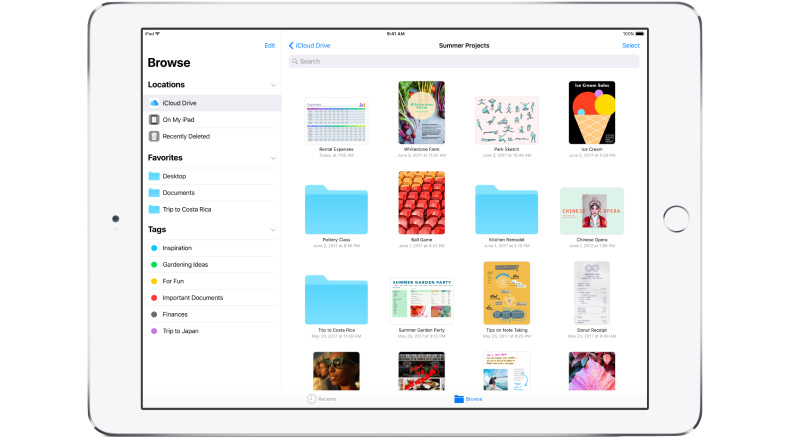Viewport: 790px width, 440px height.
Task: Click the Trip to Japan tag label
Action: pyautogui.click(x=180, y=331)
